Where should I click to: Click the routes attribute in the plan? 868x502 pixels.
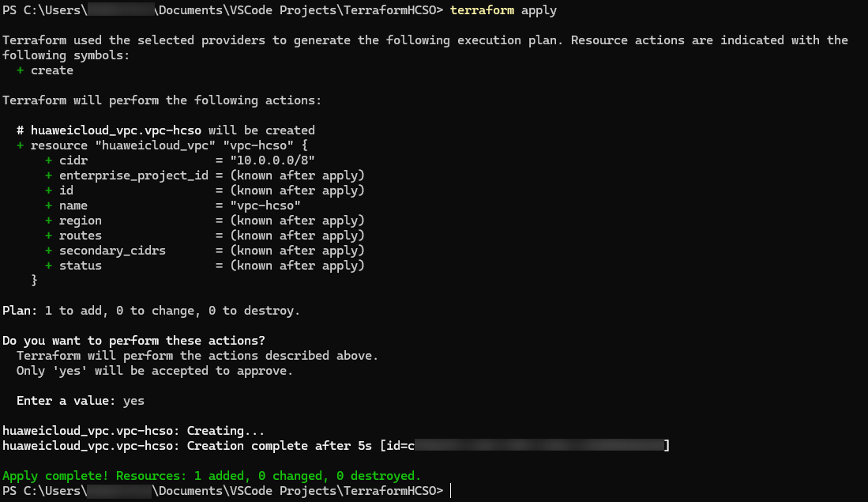[80, 236]
